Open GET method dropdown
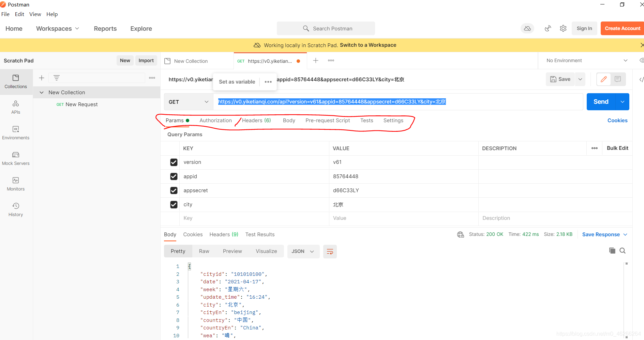This screenshot has height=340, width=644. click(189, 102)
